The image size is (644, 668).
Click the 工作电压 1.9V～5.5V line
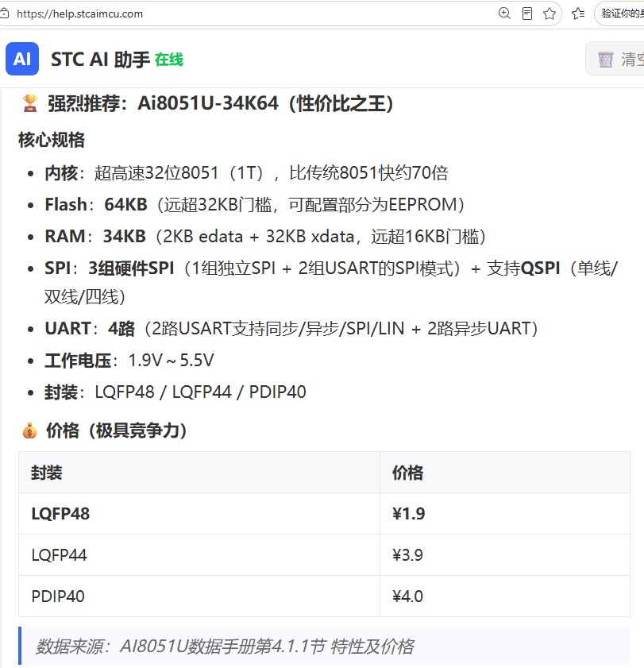tap(129, 361)
